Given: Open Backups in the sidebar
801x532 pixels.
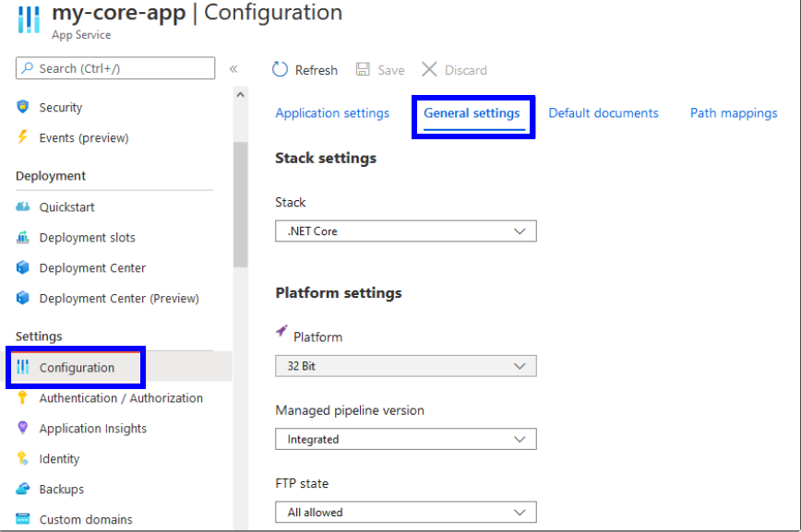Looking at the screenshot, I should tap(61, 489).
